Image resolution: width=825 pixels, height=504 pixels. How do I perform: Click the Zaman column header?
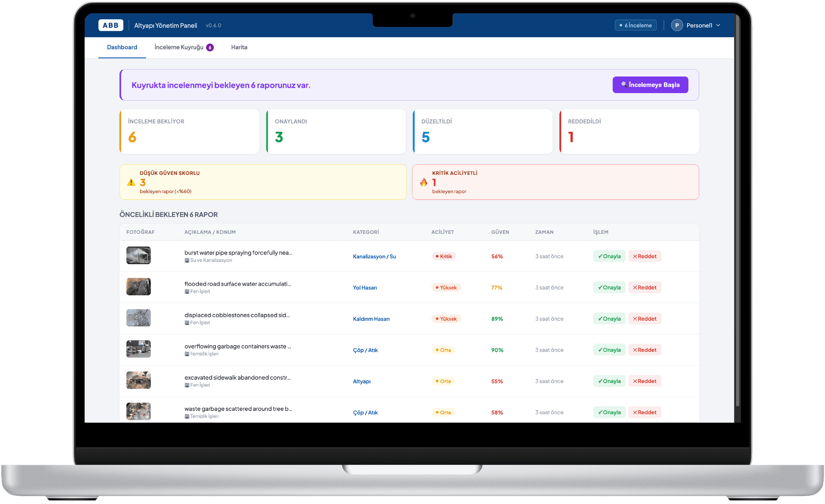tap(544, 232)
